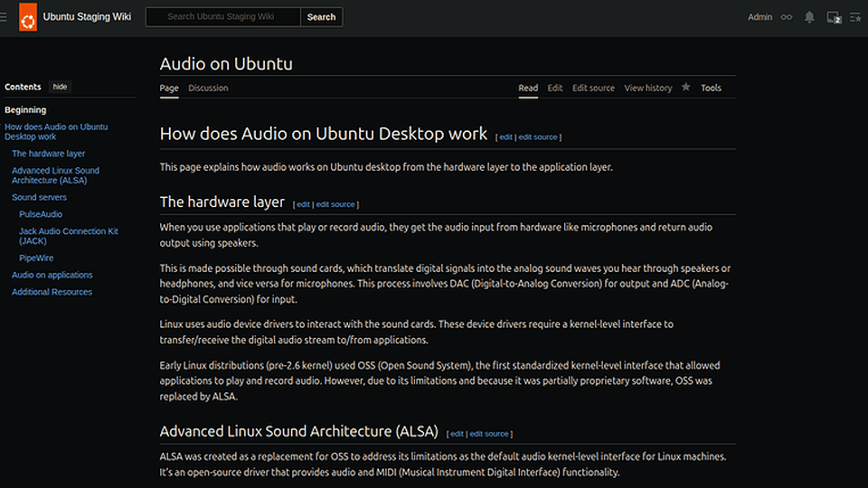Switch to the Discussion tab
Viewport: 868px width, 488px height.
tap(208, 88)
